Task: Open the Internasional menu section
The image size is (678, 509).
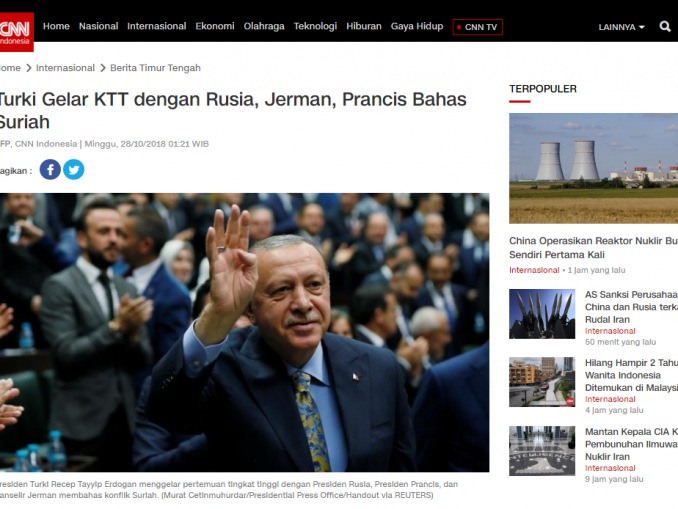Action: tap(157, 26)
